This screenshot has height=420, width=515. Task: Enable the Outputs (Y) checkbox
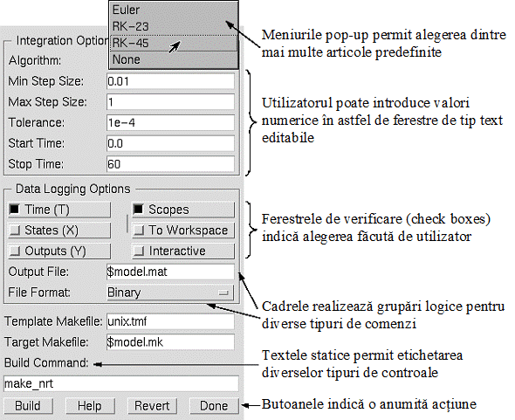point(59,251)
